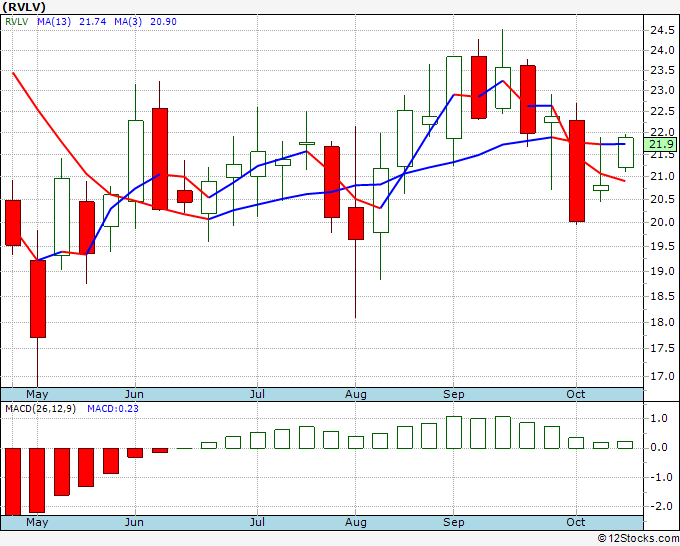Viewport: 680px width, 546px height.
Task: Click the highlighted 21.9 current price tag
Action: [x=660, y=144]
